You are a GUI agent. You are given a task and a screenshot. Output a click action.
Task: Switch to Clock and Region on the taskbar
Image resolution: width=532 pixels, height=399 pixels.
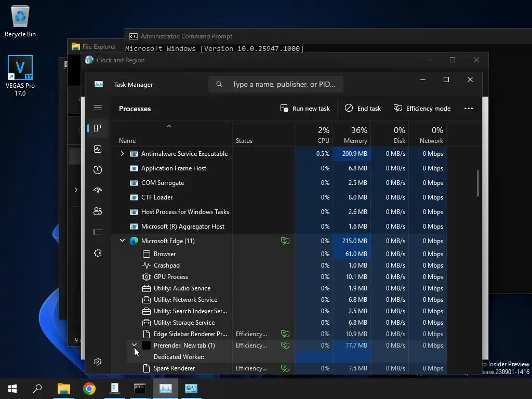[x=191, y=389]
